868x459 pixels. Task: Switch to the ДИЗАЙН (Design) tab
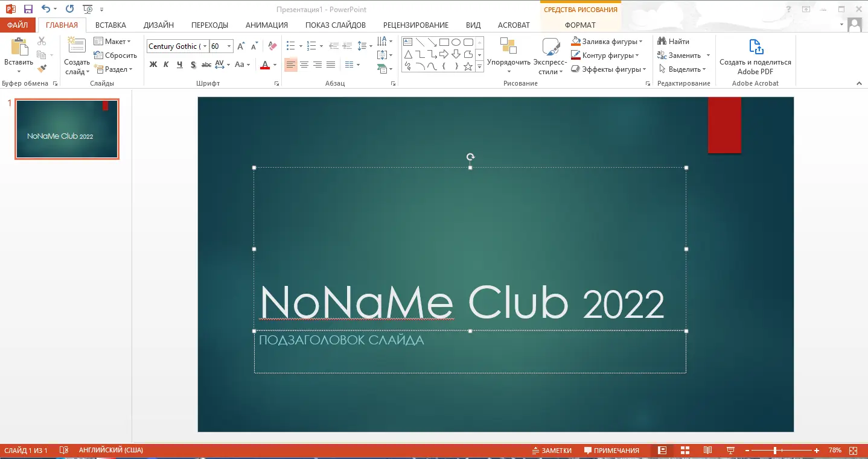pos(159,25)
